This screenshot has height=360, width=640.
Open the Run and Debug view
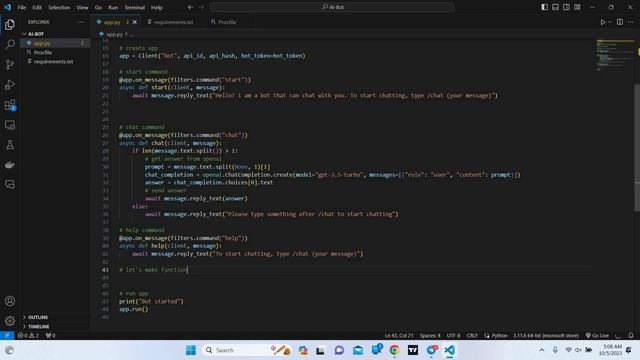10,84
